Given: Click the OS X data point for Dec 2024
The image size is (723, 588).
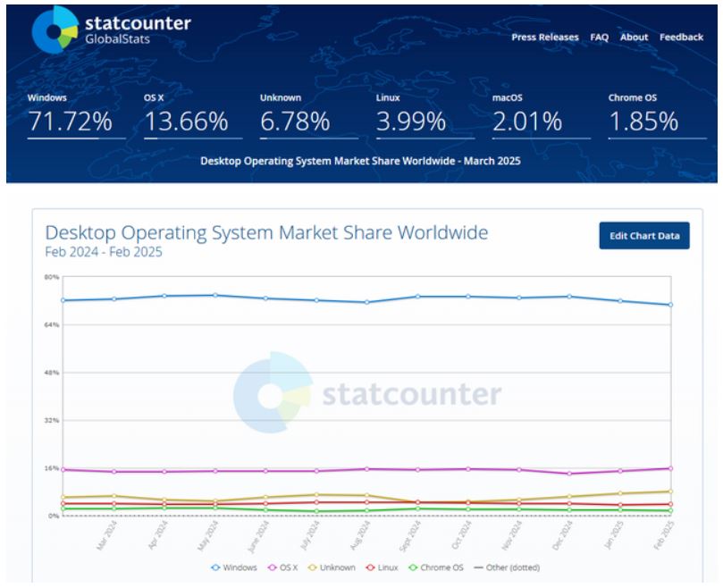Looking at the screenshot, I should 569,474.
